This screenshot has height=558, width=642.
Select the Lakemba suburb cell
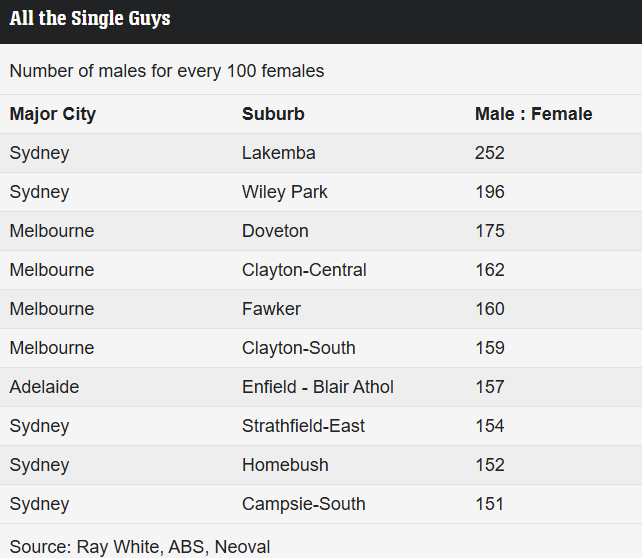pos(278,153)
